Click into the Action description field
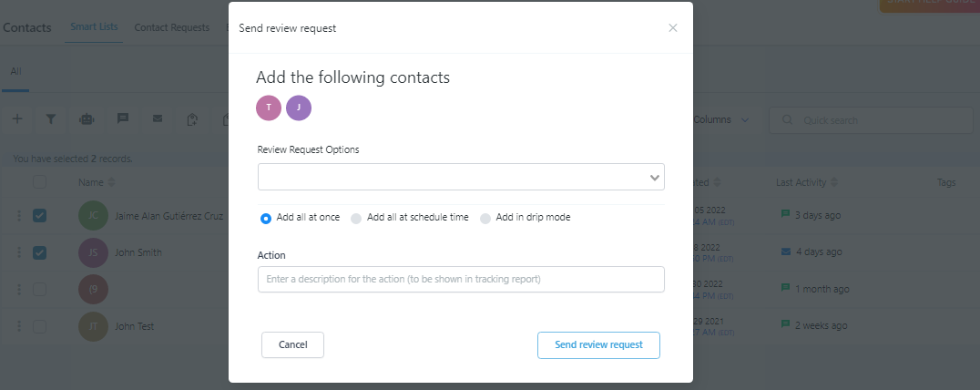This screenshot has width=980, height=390. coord(461,280)
